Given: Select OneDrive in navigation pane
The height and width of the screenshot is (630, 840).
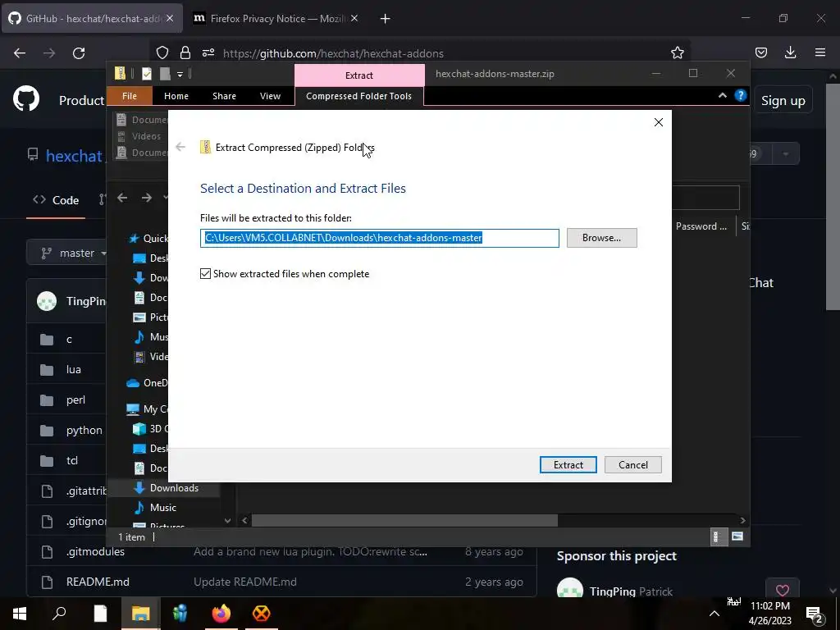Looking at the screenshot, I should (x=148, y=382).
